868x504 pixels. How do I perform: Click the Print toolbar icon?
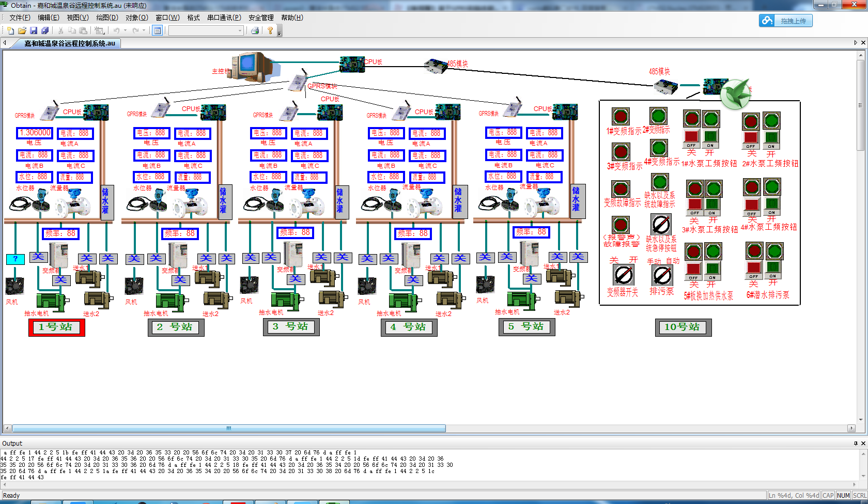pos(255,30)
